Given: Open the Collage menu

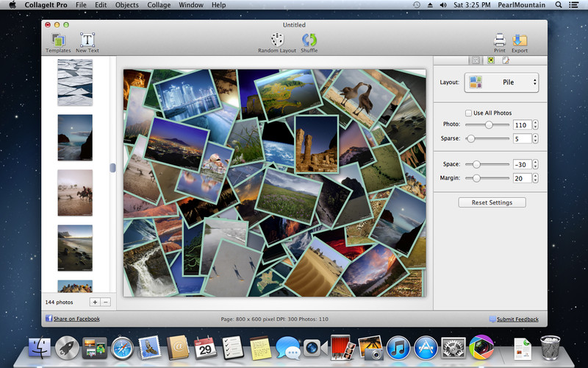Looking at the screenshot, I should (158, 5).
